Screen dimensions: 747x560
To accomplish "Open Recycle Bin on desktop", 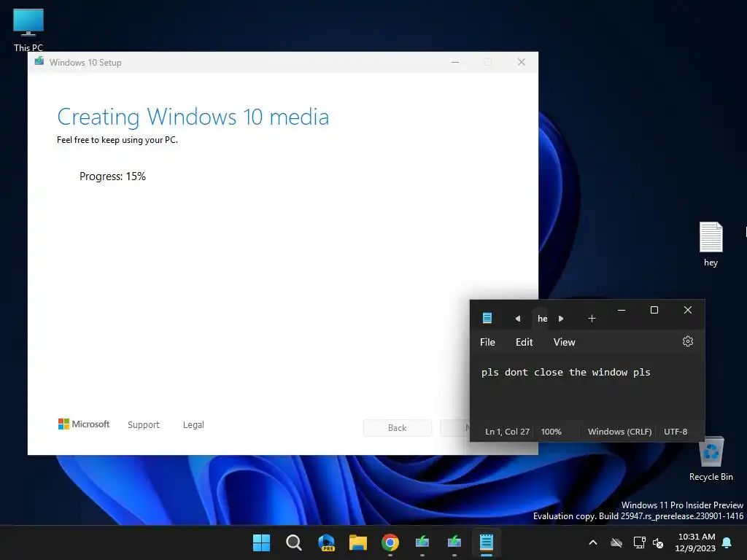I will click(711, 459).
